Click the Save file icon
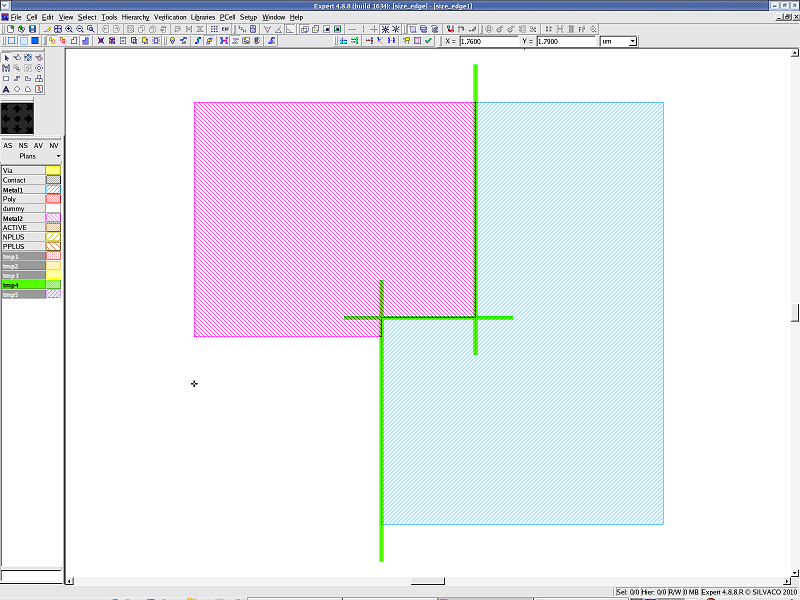The height and width of the screenshot is (600, 800). [x=33, y=29]
